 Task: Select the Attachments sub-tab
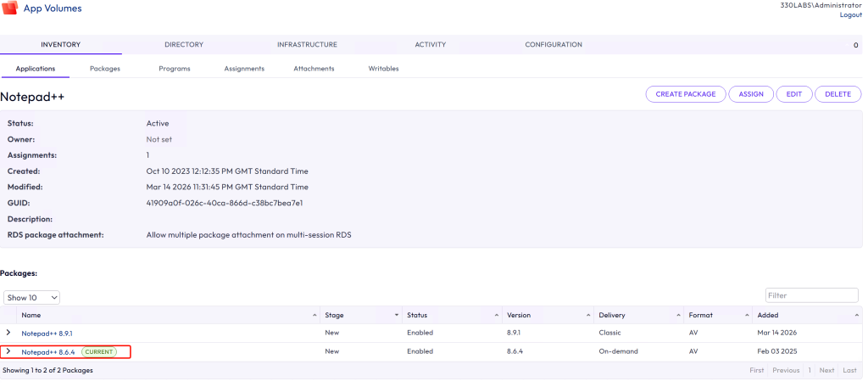pos(314,69)
